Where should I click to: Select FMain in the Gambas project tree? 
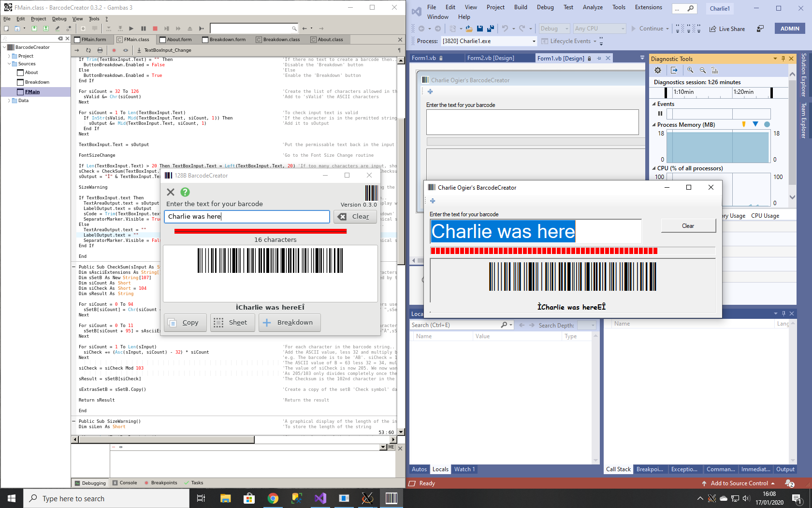32,91
